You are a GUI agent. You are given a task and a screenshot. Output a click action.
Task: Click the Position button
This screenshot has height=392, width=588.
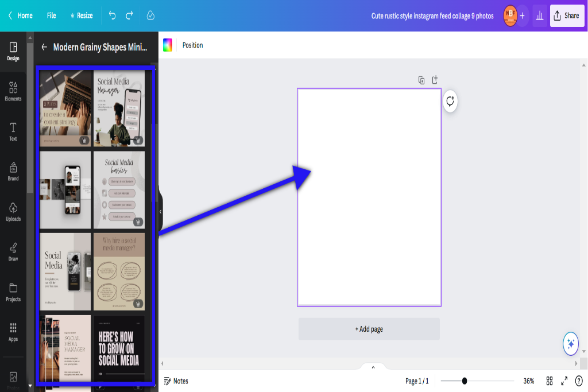point(193,45)
